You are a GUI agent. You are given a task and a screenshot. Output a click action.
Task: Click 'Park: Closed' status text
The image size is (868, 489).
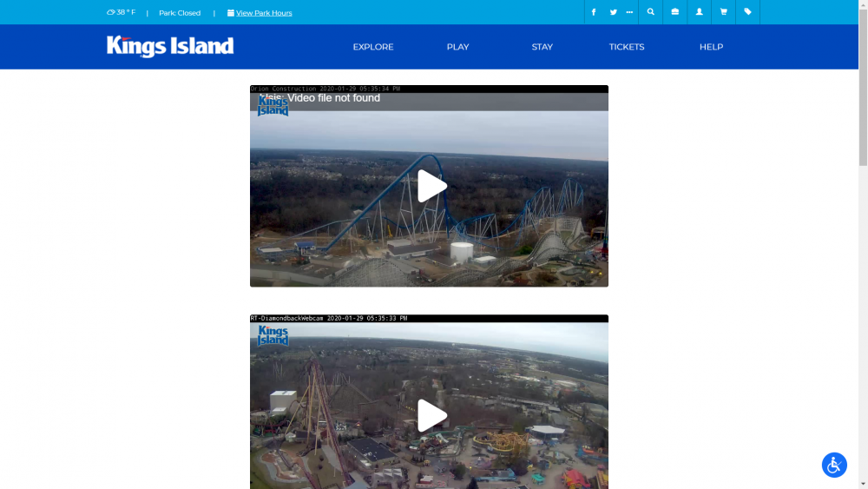click(180, 13)
